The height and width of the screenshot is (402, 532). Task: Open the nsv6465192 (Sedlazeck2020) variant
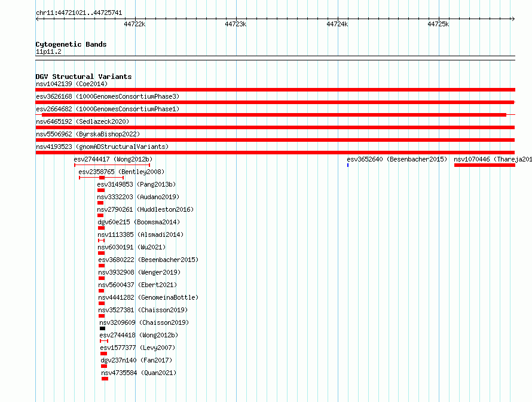point(82,121)
